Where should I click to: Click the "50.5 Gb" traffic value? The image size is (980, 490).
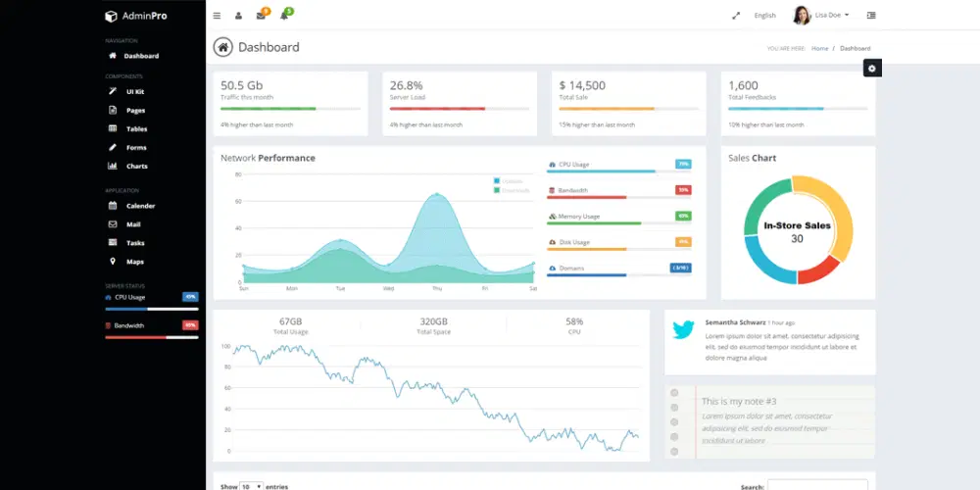(x=242, y=85)
